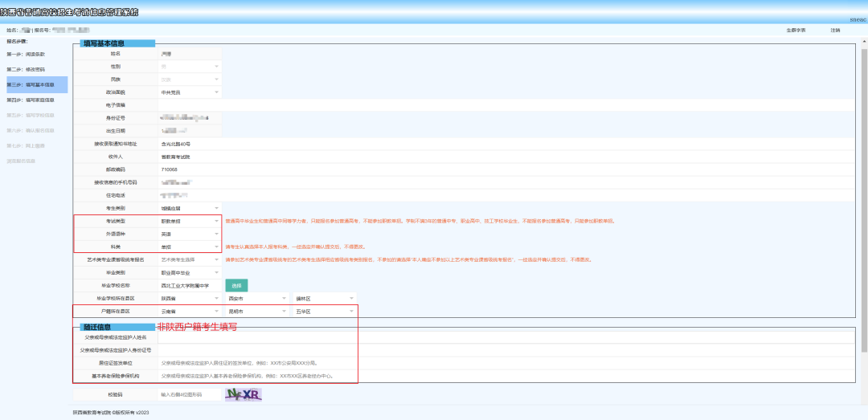Select 第三步: 填写基本信息 step

(37, 84)
